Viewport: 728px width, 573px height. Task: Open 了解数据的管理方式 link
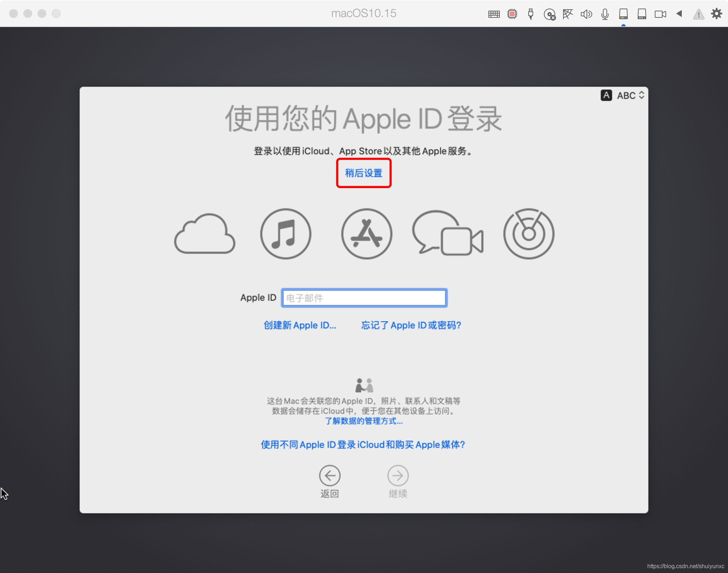click(364, 421)
